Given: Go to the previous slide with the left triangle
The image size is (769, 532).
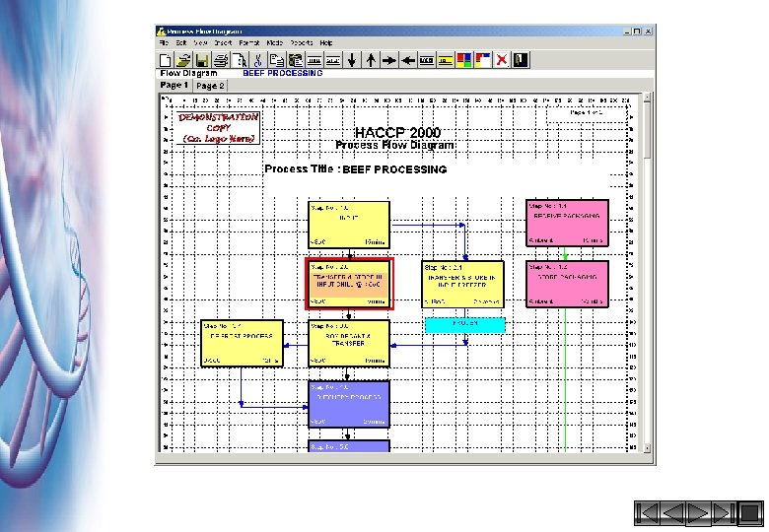Looking at the screenshot, I should (x=672, y=513).
